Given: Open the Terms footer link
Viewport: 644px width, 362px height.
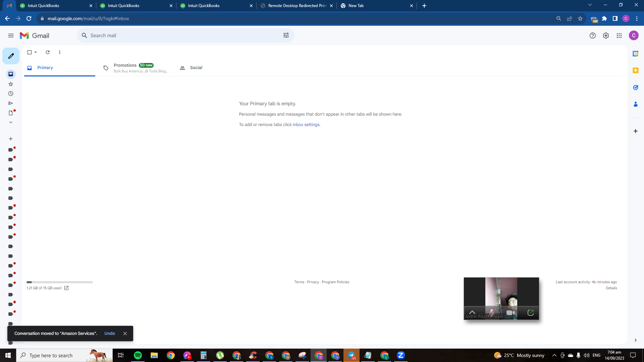Looking at the screenshot, I should 299,282.
